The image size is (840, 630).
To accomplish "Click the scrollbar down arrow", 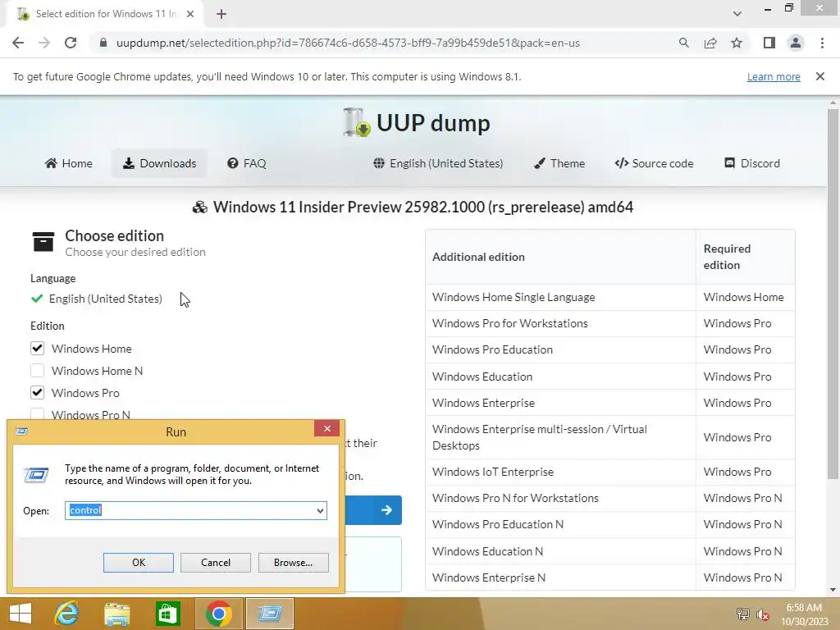I will point(833,590).
